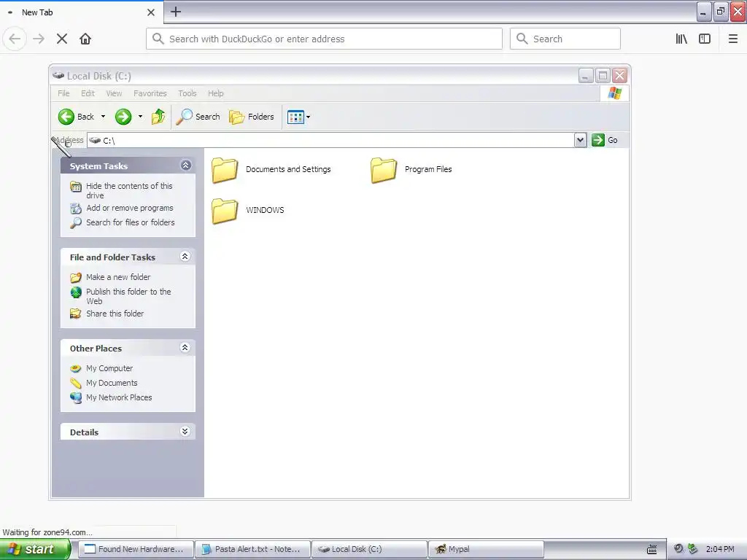The height and width of the screenshot is (560, 747).
Task: Open the Tools menu
Action: click(187, 93)
